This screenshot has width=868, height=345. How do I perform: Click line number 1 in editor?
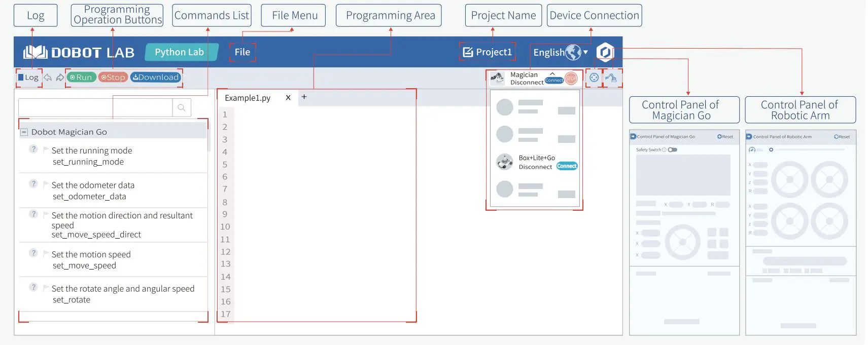click(x=225, y=114)
